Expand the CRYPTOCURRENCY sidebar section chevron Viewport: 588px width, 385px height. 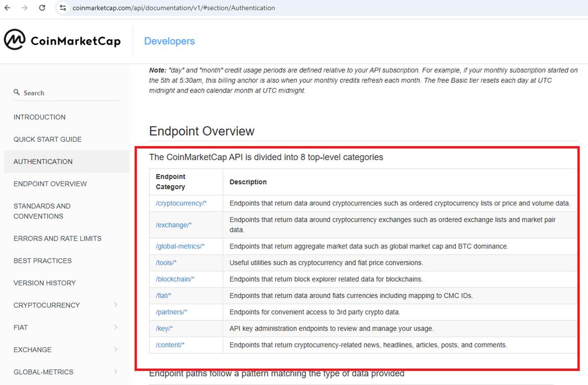[115, 305]
